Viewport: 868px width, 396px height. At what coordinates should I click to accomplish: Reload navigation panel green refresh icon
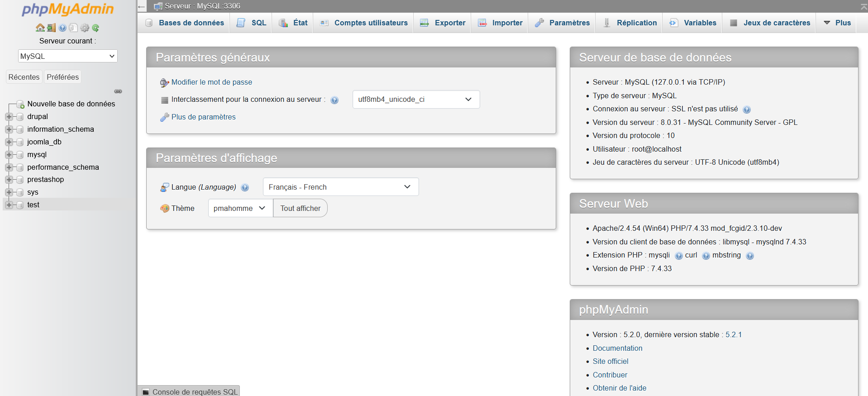(95, 28)
